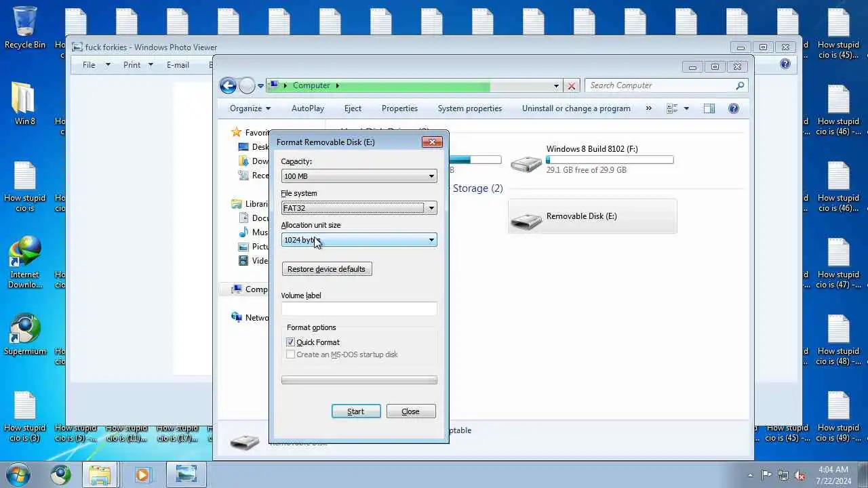This screenshot has width=868, height=488.
Task: Click Eject in Explorer toolbar
Action: pos(353,108)
